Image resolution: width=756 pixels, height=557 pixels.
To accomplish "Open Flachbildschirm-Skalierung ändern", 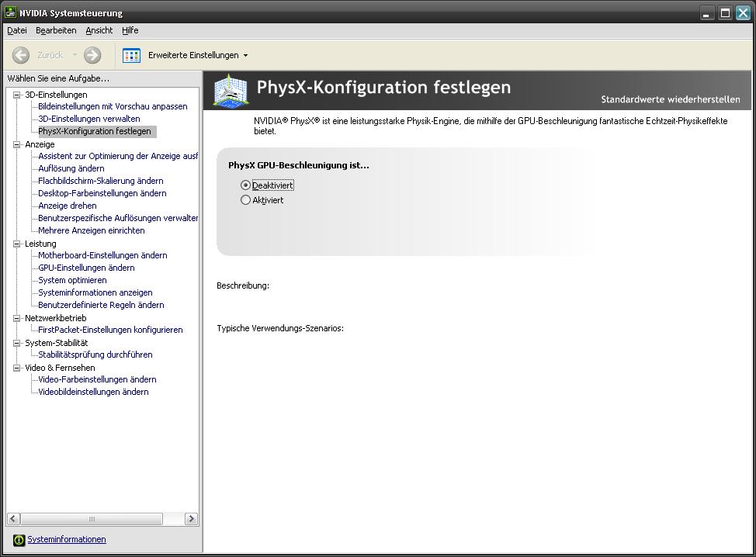I will tap(101, 182).
